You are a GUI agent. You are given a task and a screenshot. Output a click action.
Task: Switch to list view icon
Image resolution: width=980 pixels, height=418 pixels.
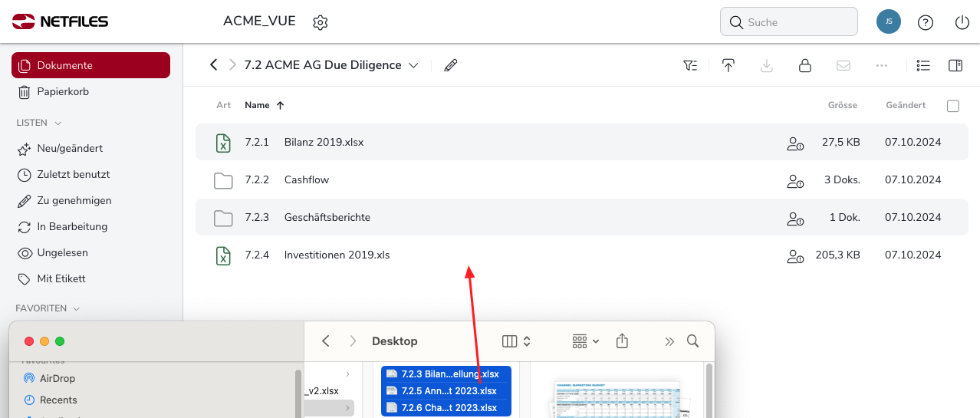point(923,65)
